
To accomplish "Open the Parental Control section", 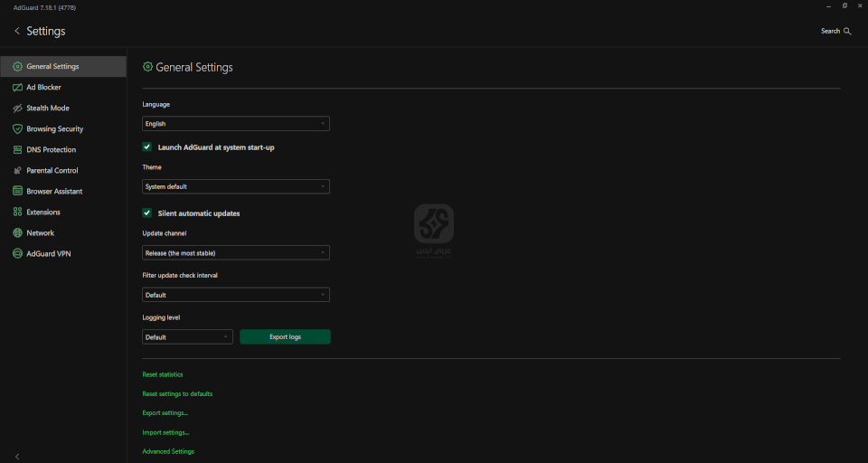I will pyautogui.click(x=63, y=171).
